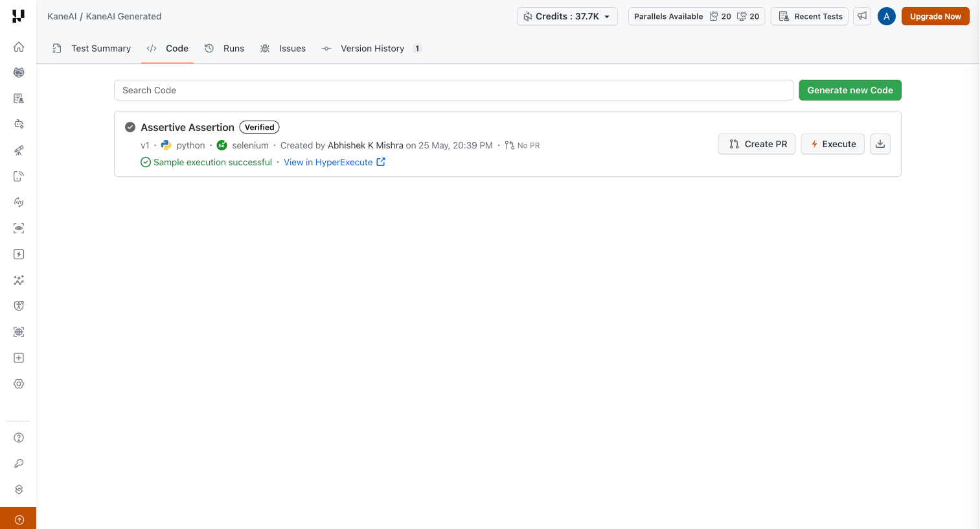Switch to the Test Summary tab
The width and height of the screenshot is (980, 529).
(92, 49)
